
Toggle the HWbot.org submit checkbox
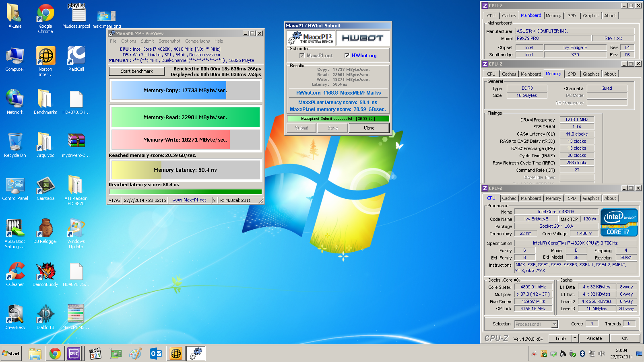pyautogui.click(x=347, y=56)
